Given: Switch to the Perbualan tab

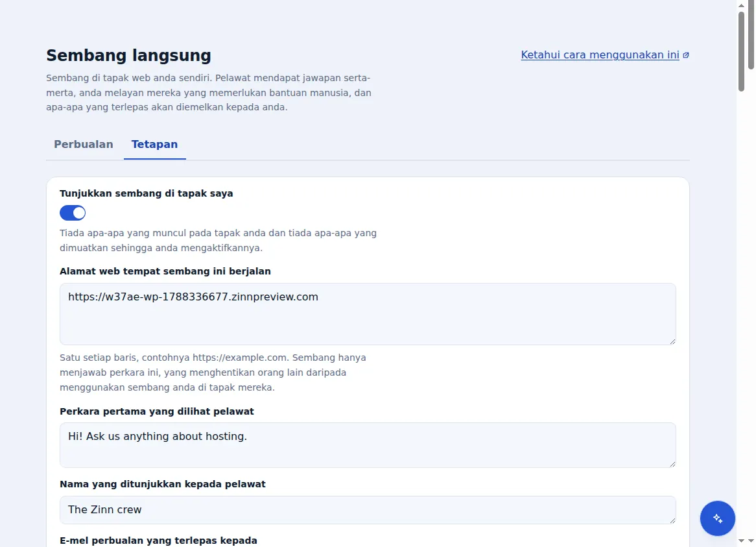Looking at the screenshot, I should pos(84,144).
